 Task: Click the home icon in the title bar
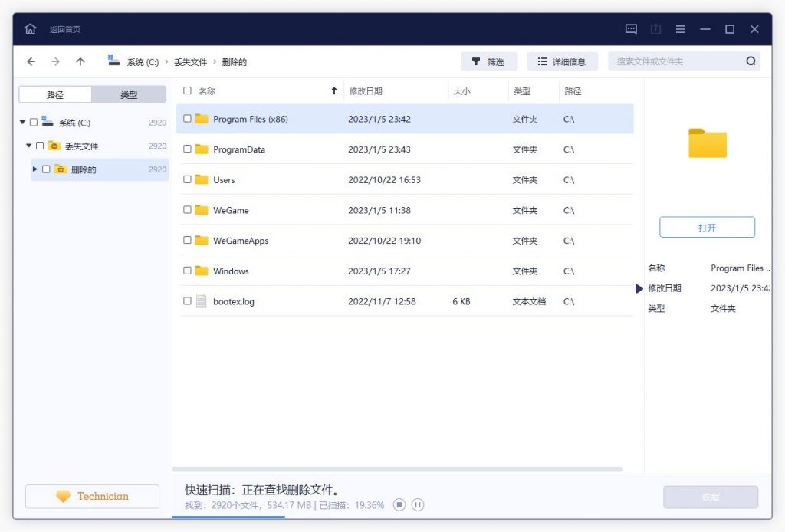(30, 28)
